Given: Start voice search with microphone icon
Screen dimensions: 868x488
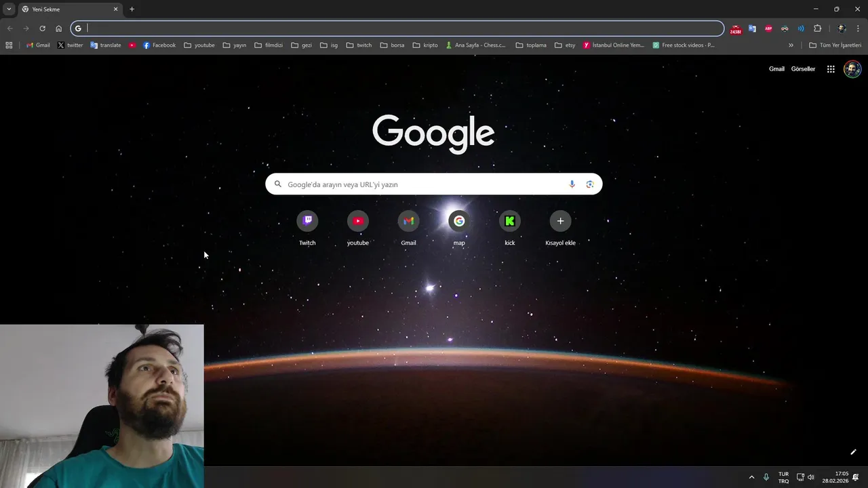Looking at the screenshot, I should [572, 184].
